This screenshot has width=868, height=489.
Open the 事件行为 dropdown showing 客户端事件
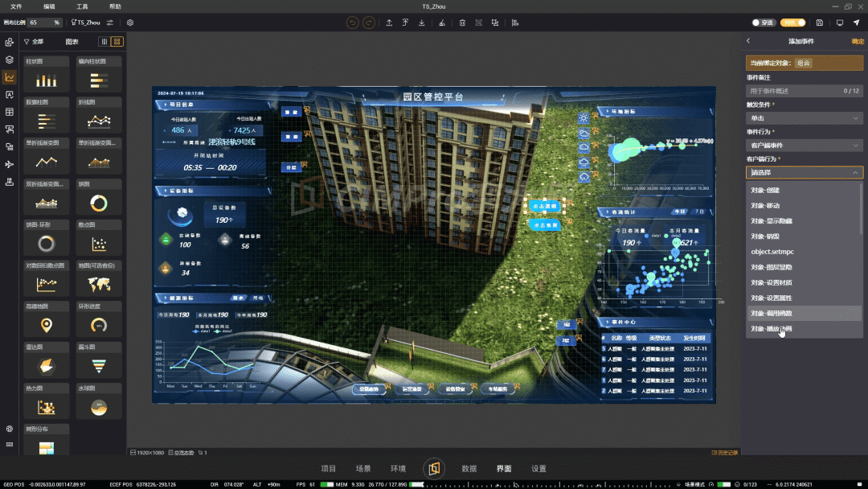tap(805, 145)
